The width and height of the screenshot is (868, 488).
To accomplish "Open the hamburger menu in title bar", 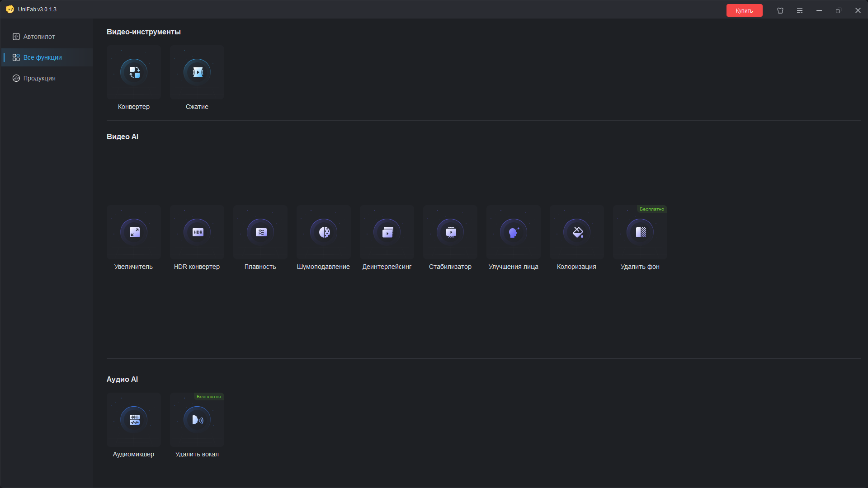I will click(x=800, y=10).
